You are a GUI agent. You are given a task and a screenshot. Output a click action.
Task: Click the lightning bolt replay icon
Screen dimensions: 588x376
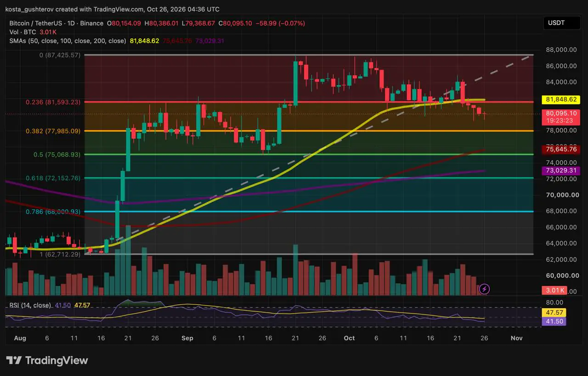[485, 289]
